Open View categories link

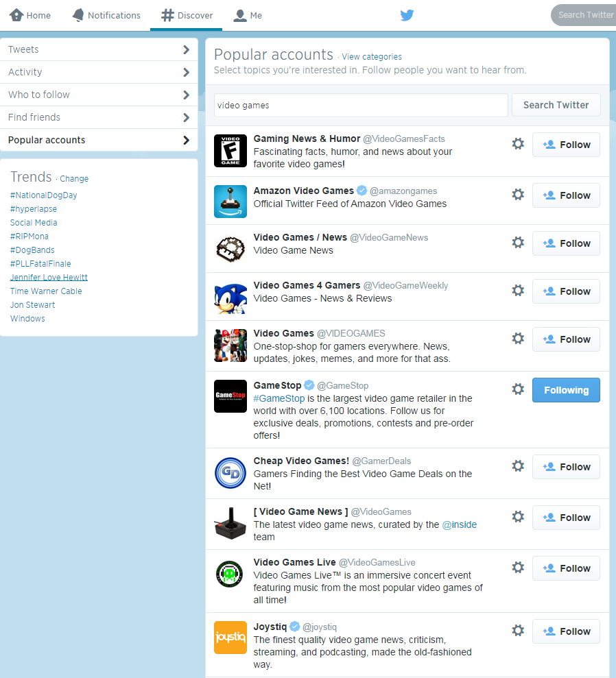tap(372, 57)
